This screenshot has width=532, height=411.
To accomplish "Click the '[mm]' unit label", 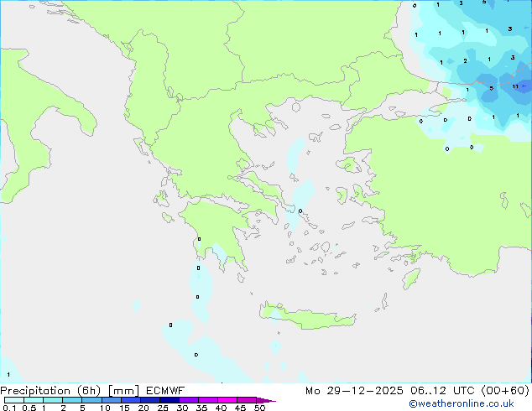I will (123, 391).
